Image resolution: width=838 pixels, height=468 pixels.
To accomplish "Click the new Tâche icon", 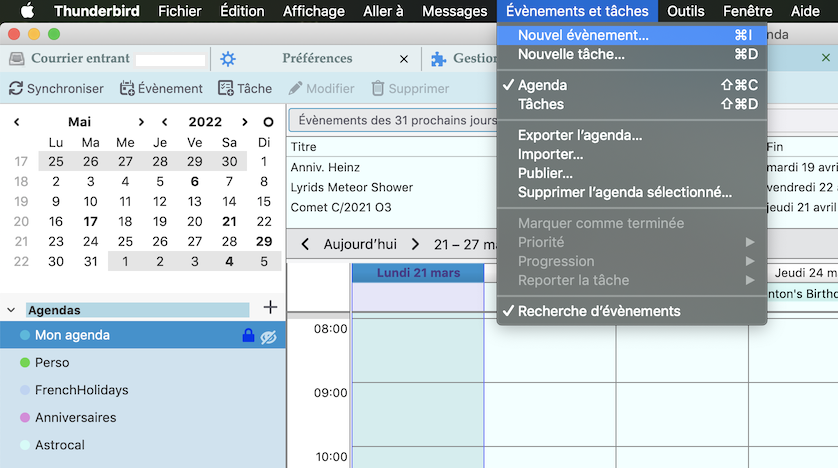I will click(226, 88).
